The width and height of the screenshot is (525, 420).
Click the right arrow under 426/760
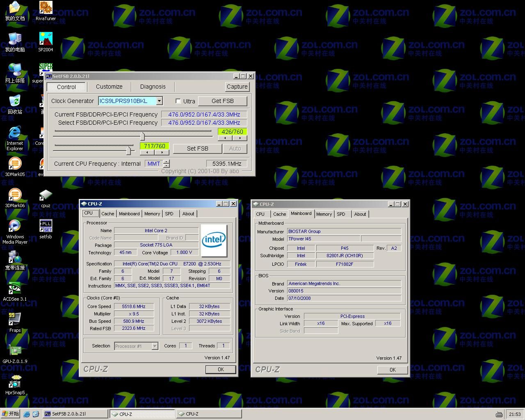pyautogui.click(x=240, y=138)
